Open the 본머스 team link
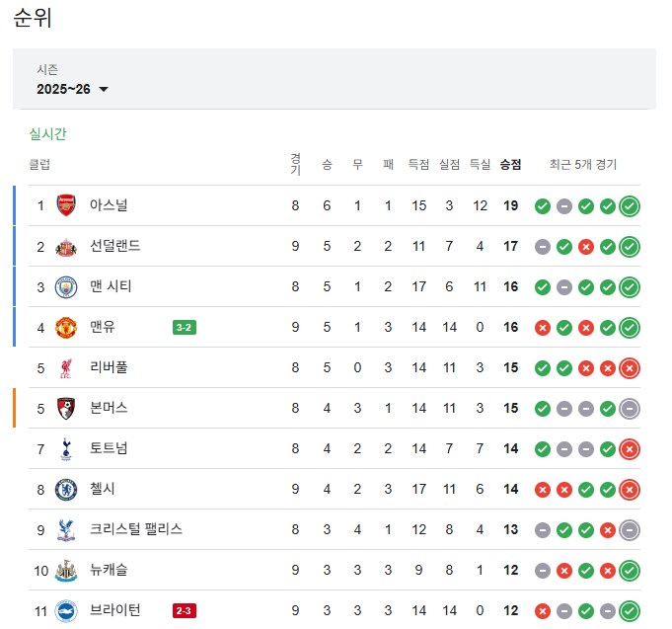The width and height of the screenshot is (672, 629). pyautogui.click(x=109, y=408)
